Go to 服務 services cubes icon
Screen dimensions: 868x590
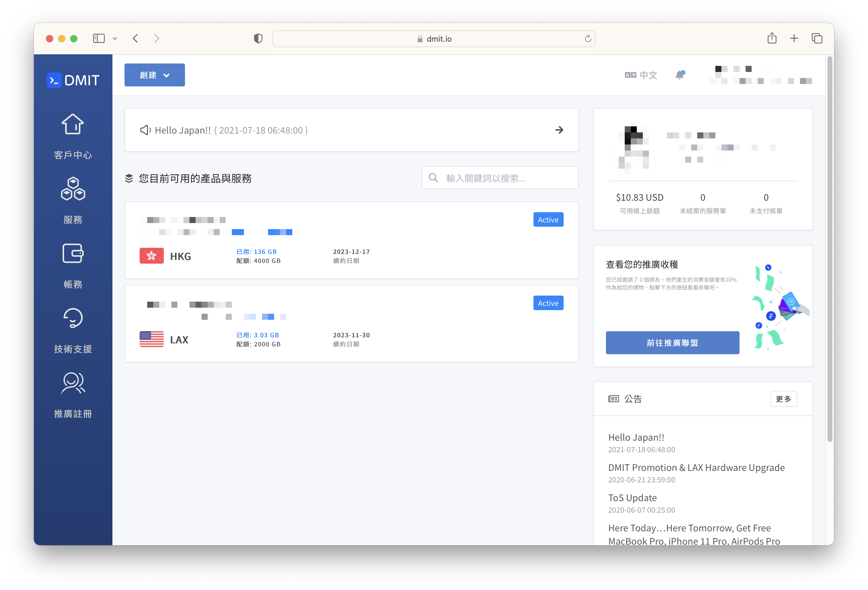click(73, 189)
